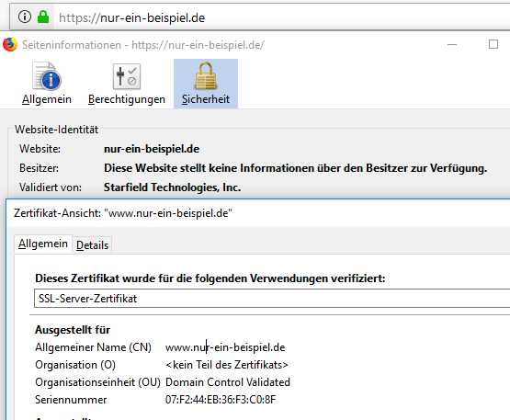Click the Sicherheit label text
This screenshot has width=510, height=420.
click(x=206, y=99)
